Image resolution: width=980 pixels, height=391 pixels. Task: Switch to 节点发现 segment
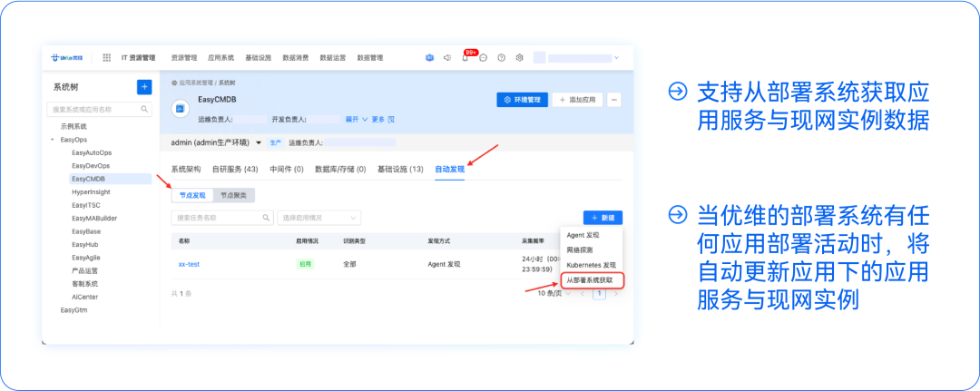pos(192,196)
